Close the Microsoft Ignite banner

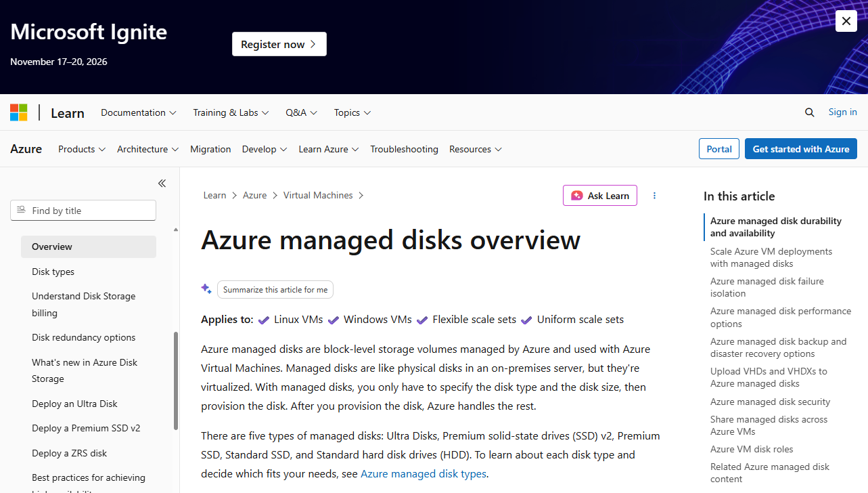(846, 21)
